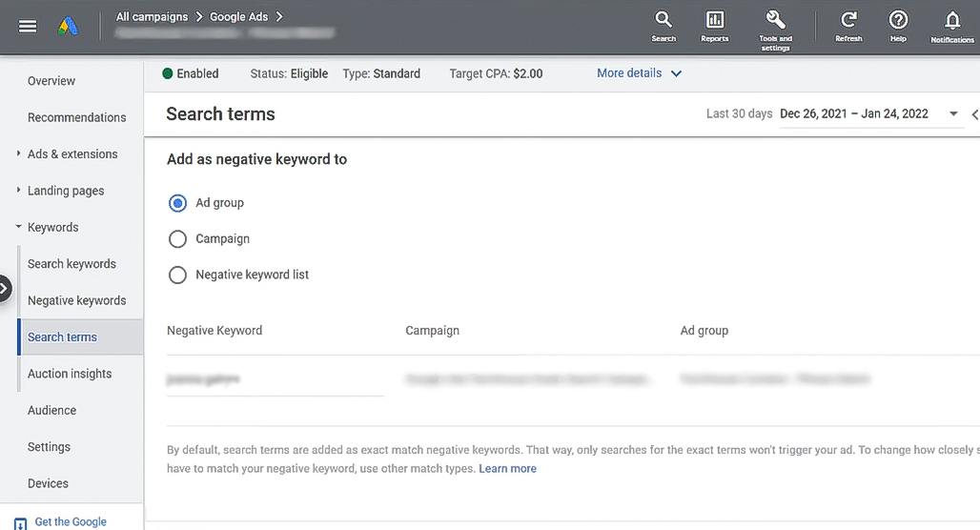This screenshot has height=530, width=980.
Task: Click the Campaign column header
Action: 433,331
